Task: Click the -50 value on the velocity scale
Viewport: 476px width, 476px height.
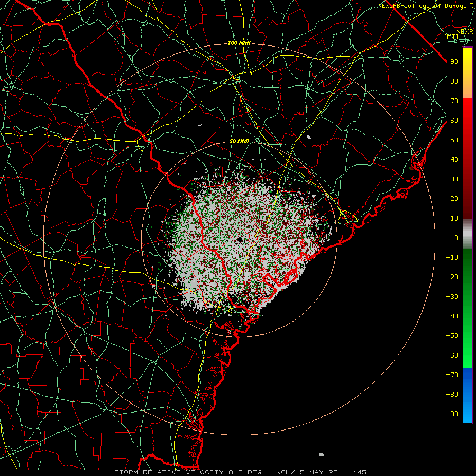Action: (452, 335)
